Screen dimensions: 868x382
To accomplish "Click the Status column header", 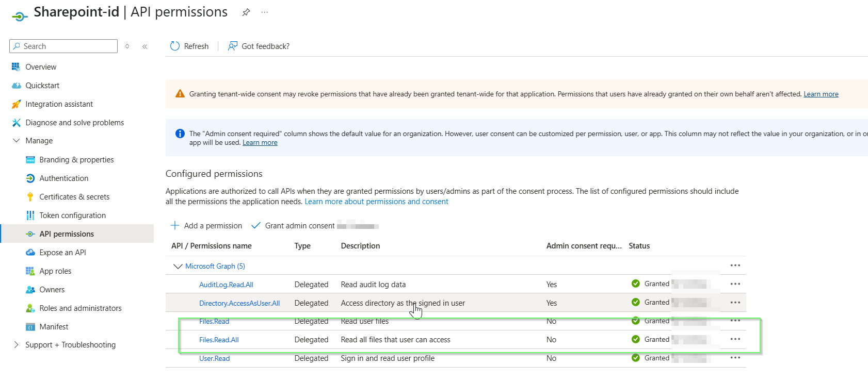I will pos(639,246).
